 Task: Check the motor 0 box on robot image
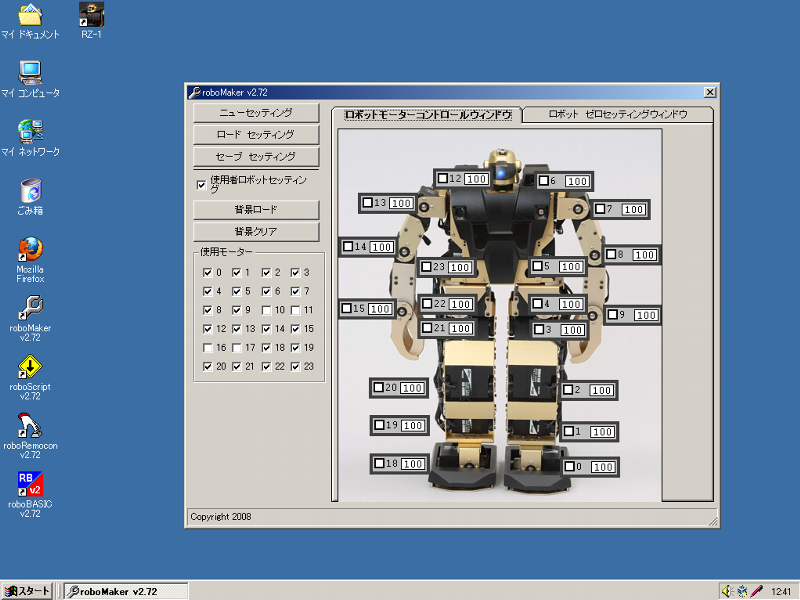click(570, 466)
